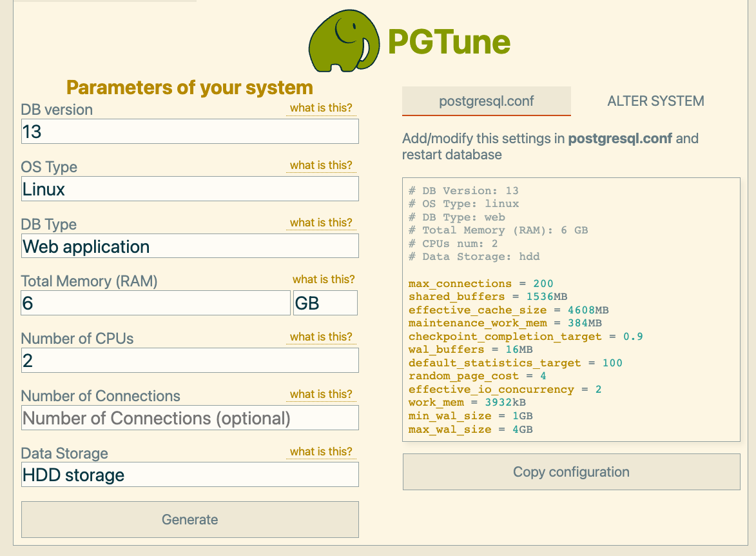Click the 'shared_buffers = 1536MB' line
756x556 pixels.
click(x=488, y=297)
